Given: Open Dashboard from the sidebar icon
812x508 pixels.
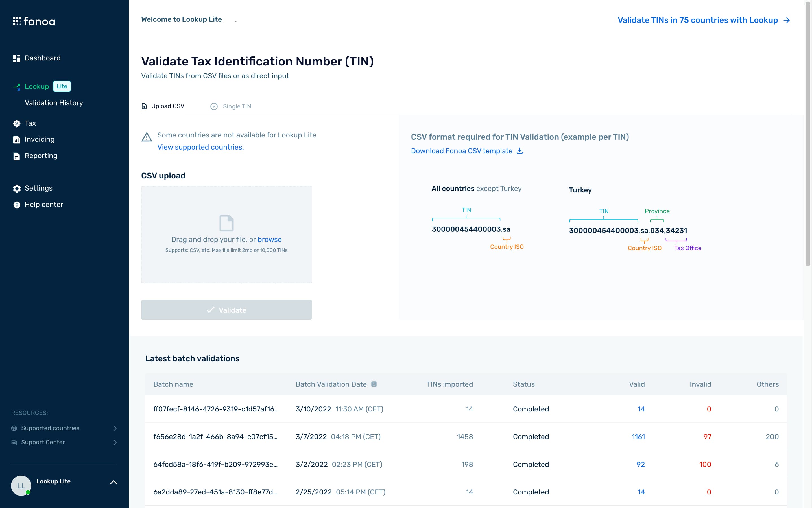Looking at the screenshot, I should [x=16, y=58].
